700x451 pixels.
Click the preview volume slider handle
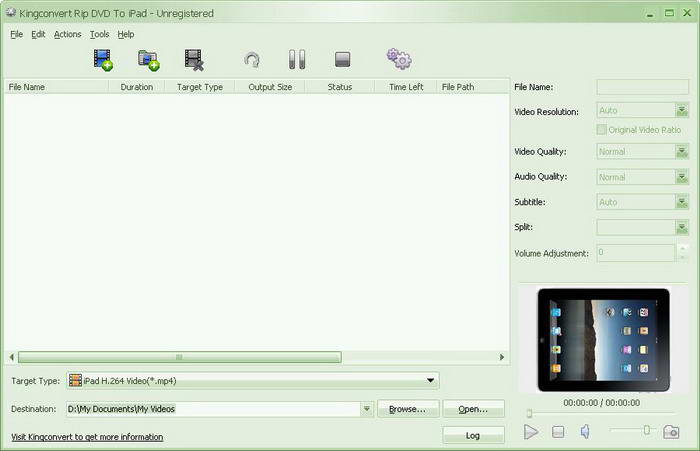(646, 430)
